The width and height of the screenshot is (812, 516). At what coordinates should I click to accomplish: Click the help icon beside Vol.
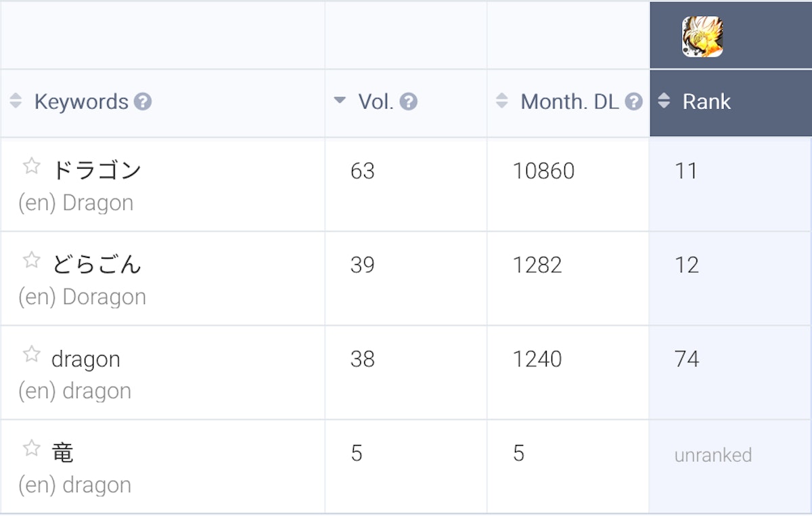click(x=409, y=102)
